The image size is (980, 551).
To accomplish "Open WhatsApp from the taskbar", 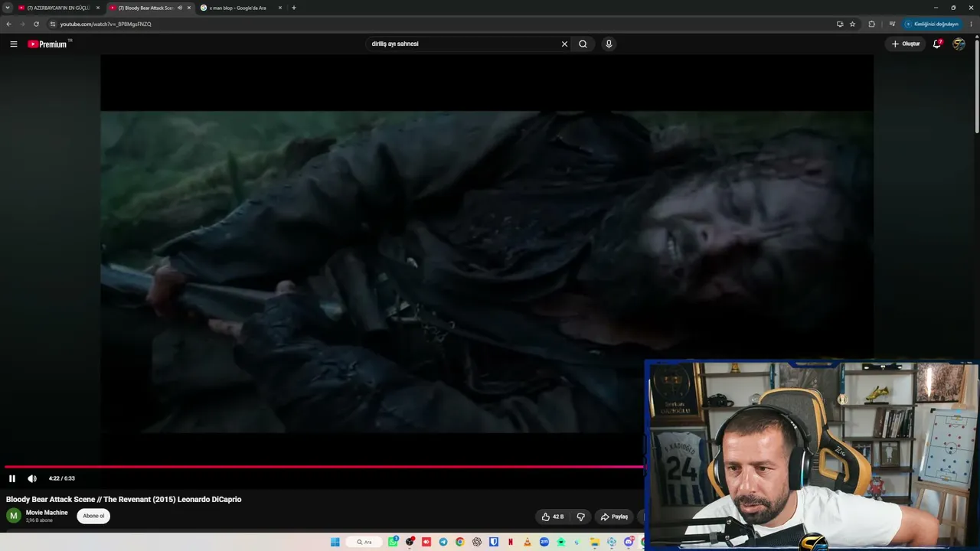I will 393,542.
